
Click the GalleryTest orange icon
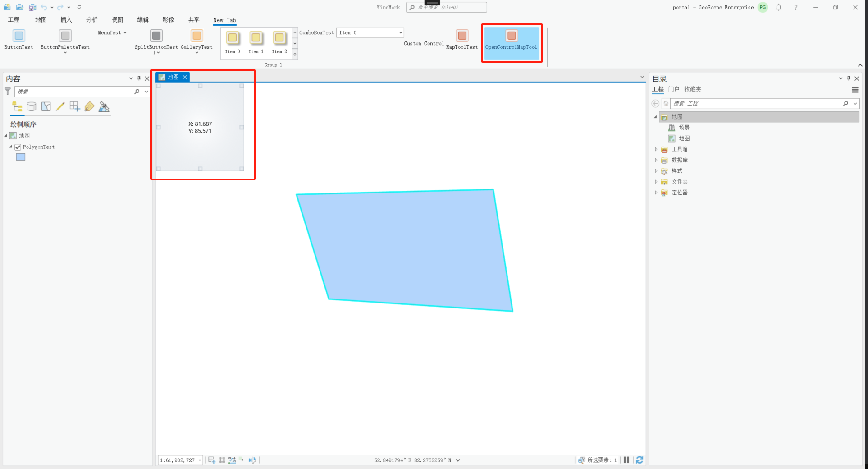point(197,36)
